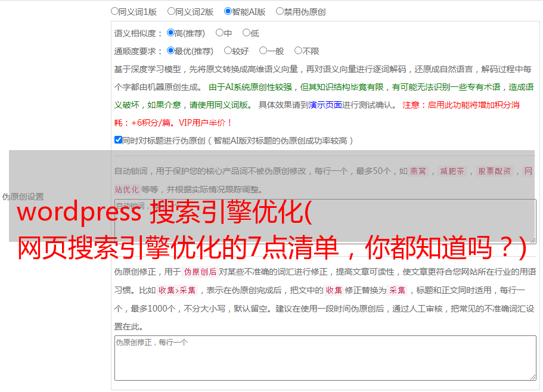
Task: Set 语义相似度 to 高(推荐)
Action: (x=170, y=33)
